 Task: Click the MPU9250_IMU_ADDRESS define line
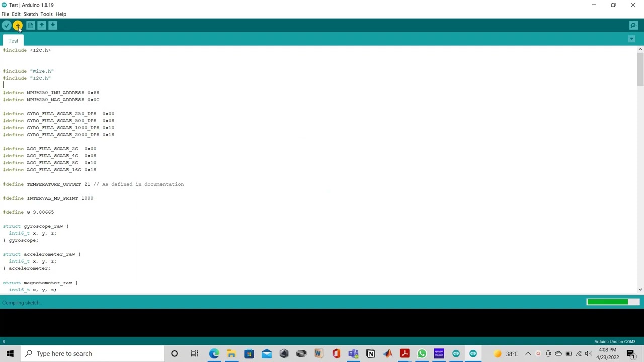[x=51, y=93]
